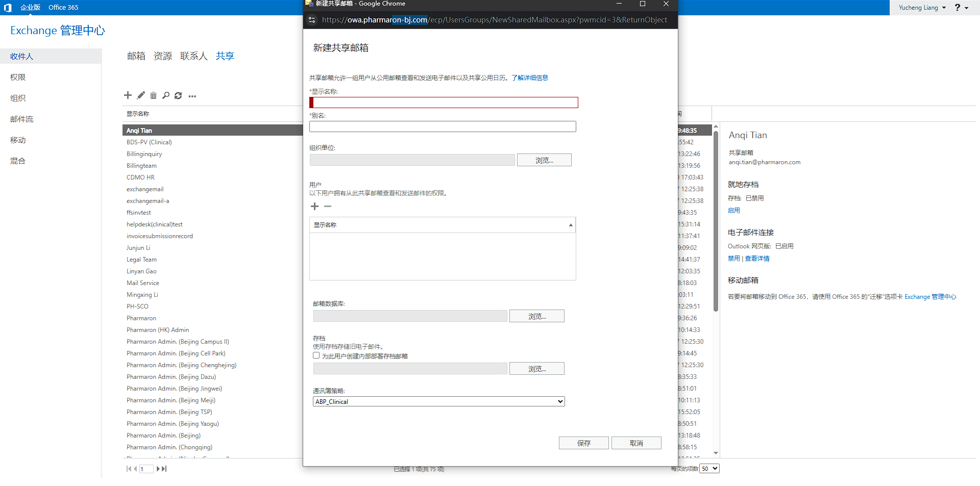This screenshot has width=980, height=486.
Task: Open the items per page dropdown
Action: pos(709,469)
